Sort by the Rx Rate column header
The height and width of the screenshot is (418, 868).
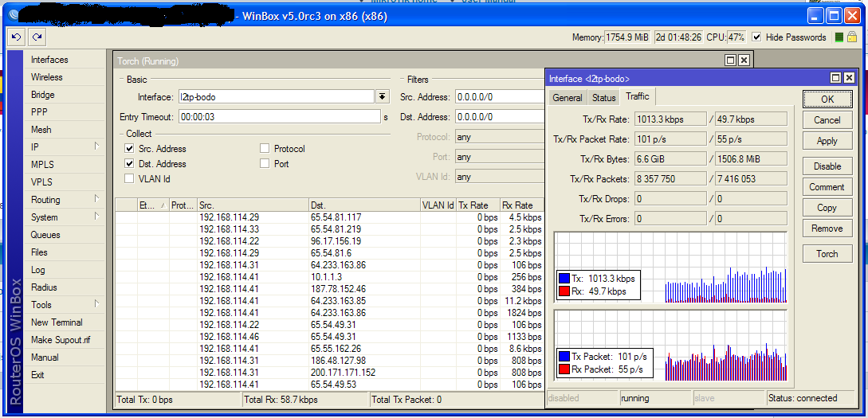pyautogui.click(x=522, y=205)
